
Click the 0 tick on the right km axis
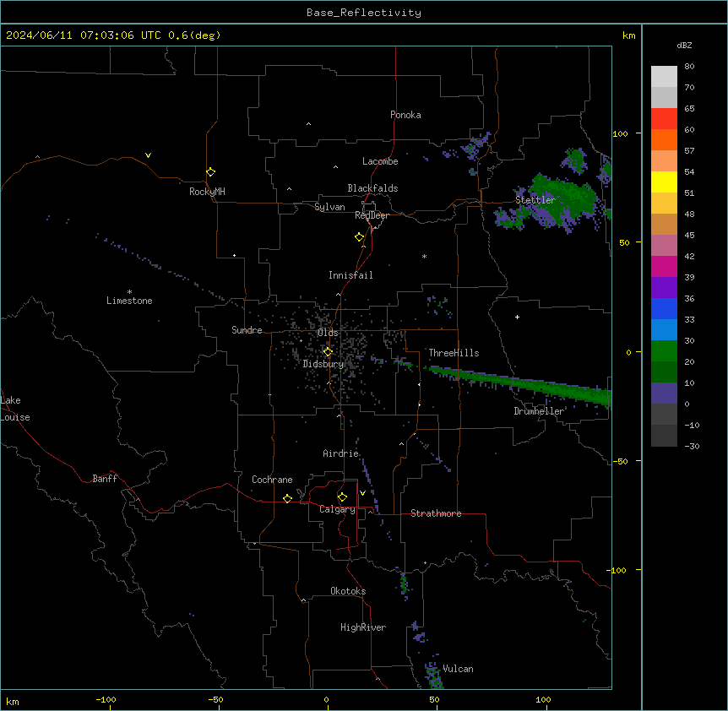point(628,353)
